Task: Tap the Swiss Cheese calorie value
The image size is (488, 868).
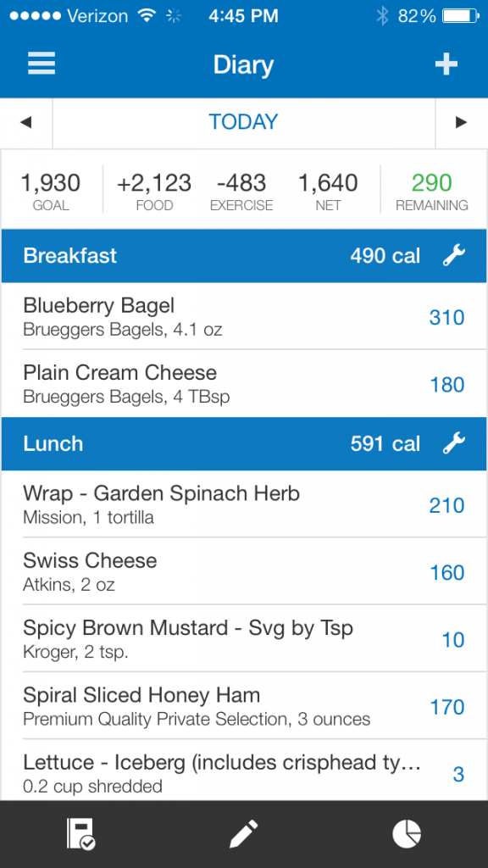Action: pos(446,572)
